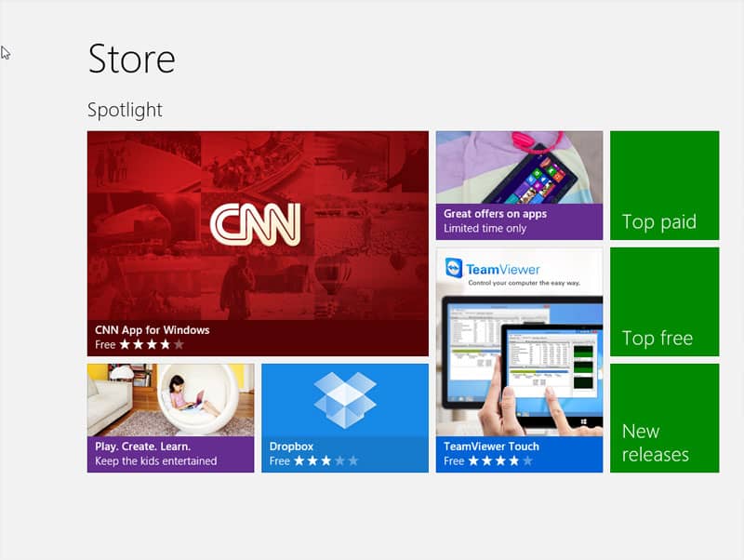This screenshot has height=560, width=744.
Task: Click the Dropbox star rating
Action: pyautogui.click(x=326, y=460)
